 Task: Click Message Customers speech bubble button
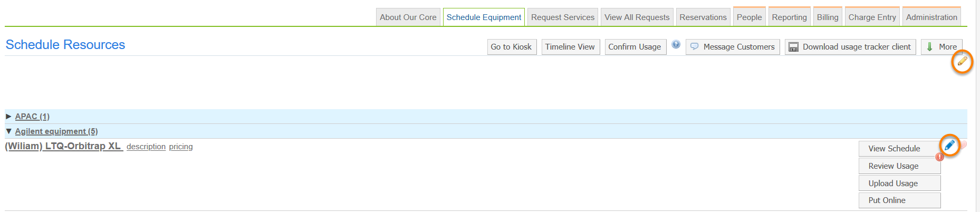tap(733, 47)
